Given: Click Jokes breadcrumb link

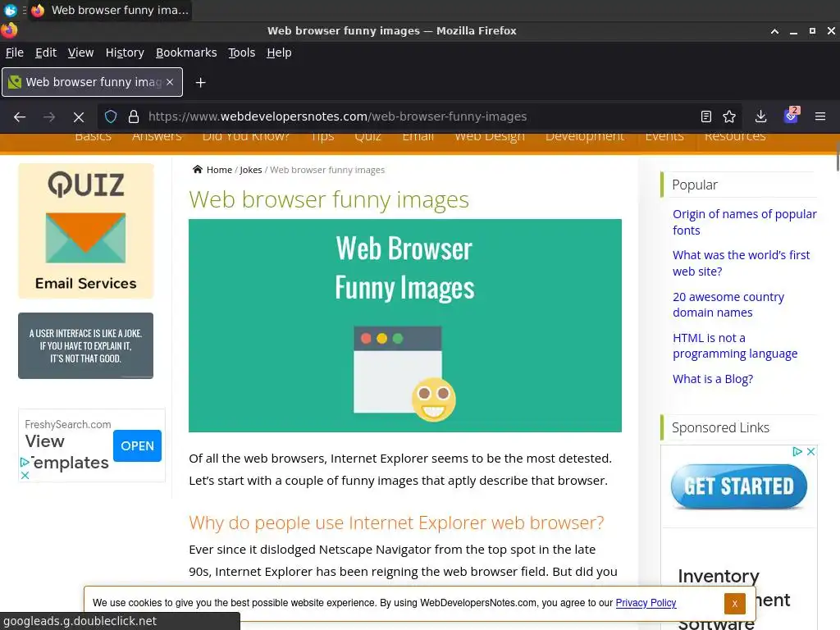Looking at the screenshot, I should click(251, 170).
